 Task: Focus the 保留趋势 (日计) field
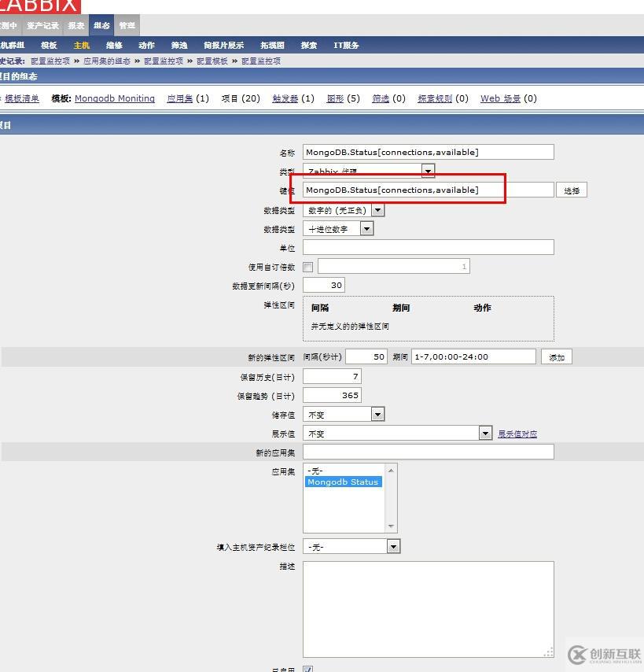tap(333, 395)
